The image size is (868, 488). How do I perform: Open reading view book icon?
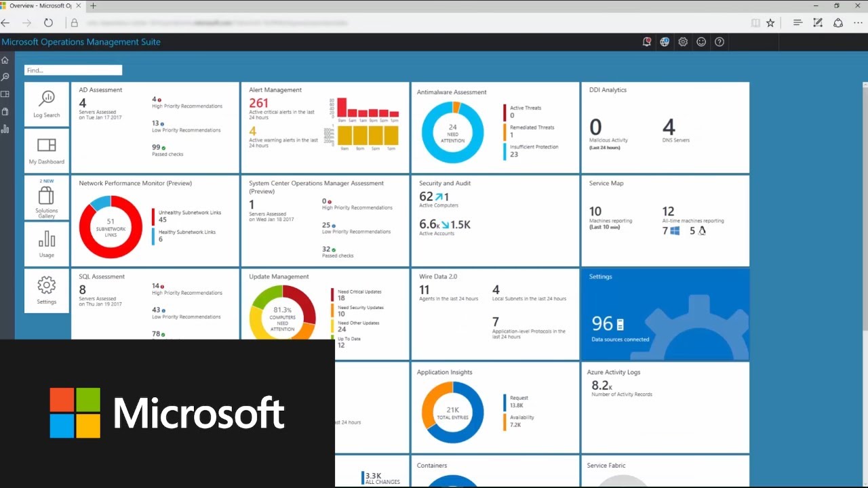click(x=755, y=22)
